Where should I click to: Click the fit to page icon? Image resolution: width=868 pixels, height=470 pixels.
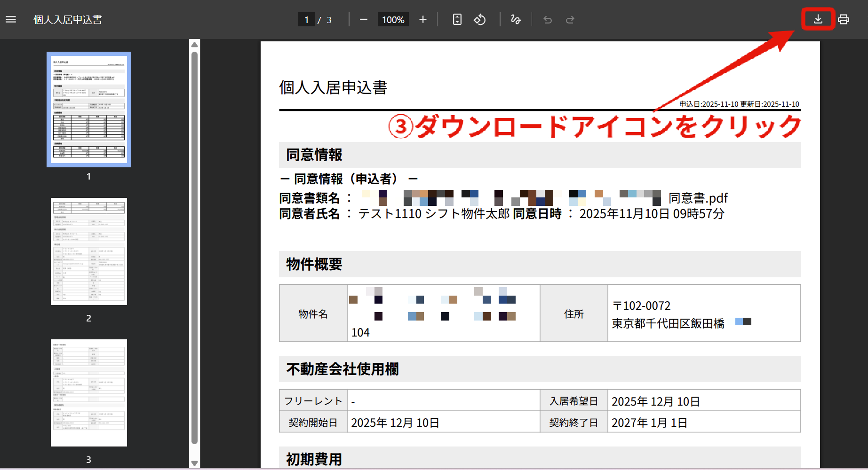pyautogui.click(x=457, y=19)
